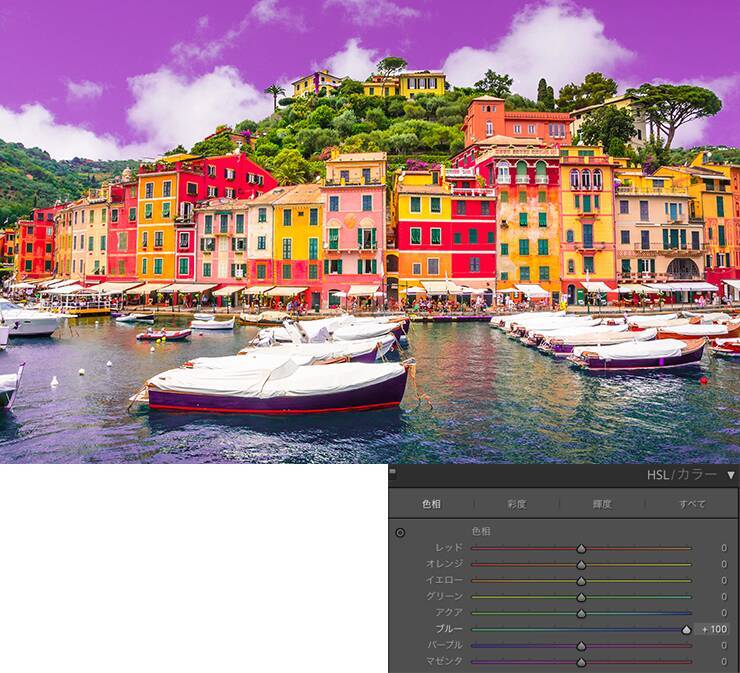Click the イエロー hue slider handle
This screenshot has width=740, height=673.
tap(581, 580)
